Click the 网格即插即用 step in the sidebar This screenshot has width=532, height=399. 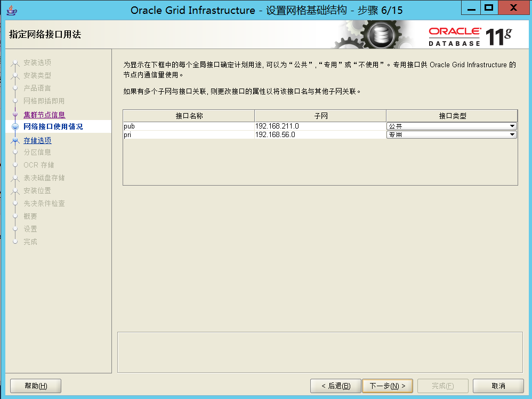point(44,101)
